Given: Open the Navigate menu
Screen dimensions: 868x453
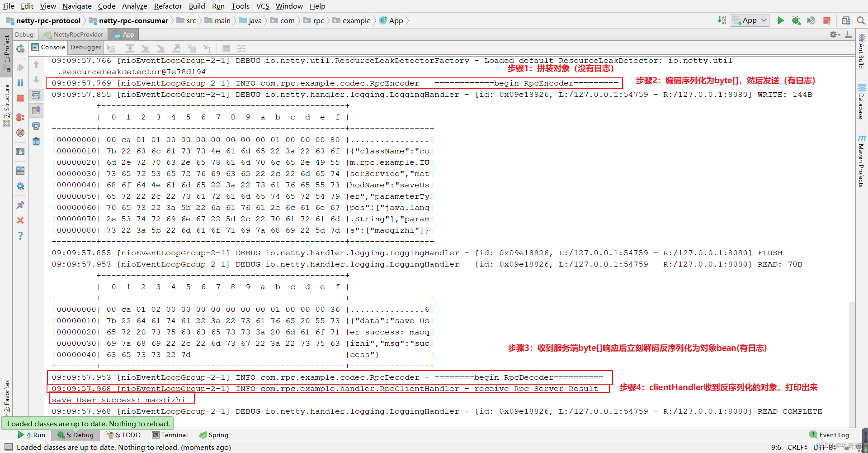Looking at the screenshot, I should (x=77, y=6).
